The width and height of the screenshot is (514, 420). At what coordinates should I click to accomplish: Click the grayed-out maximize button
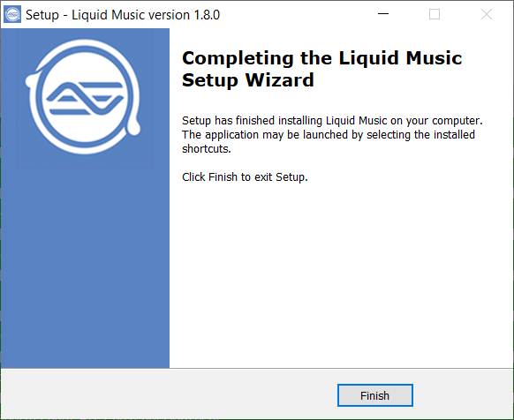[x=435, y=14]
